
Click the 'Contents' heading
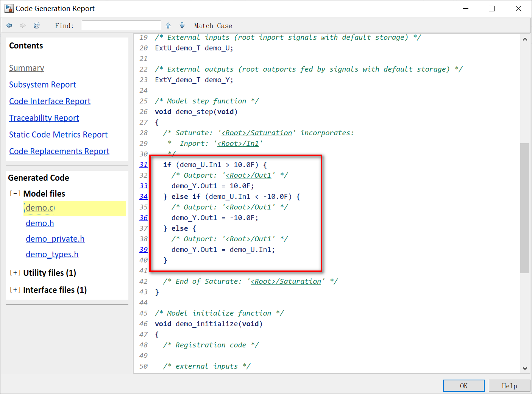26,45
